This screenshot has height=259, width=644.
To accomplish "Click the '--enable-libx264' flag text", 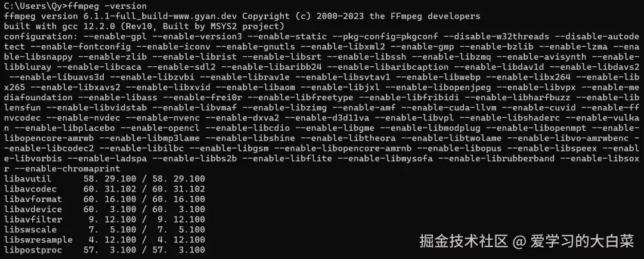I will tap(528, 78).
